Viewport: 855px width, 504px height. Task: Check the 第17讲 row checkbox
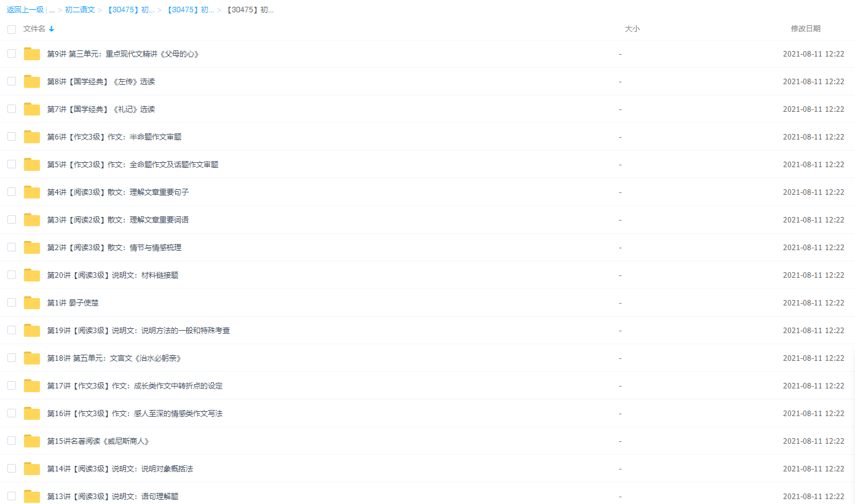point(11,385)
